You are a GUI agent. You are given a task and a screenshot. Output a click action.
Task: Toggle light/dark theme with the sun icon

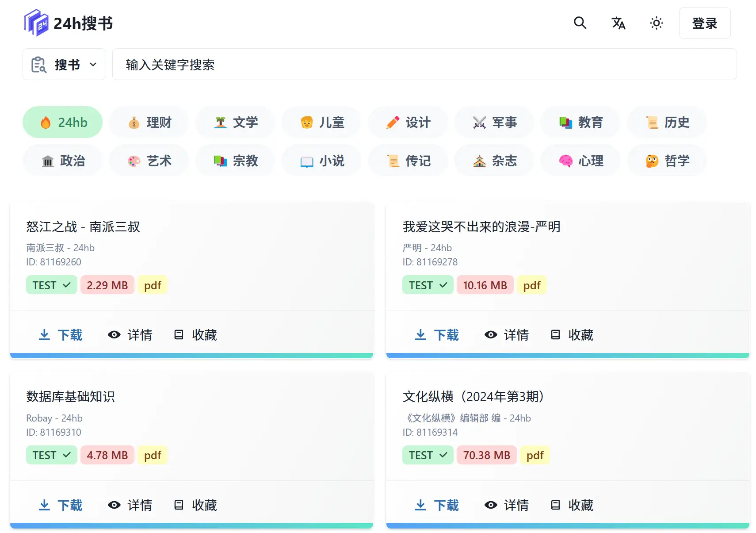tap(656, 23)
